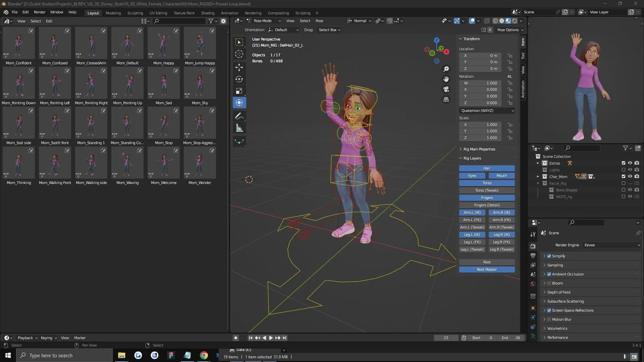Viewport: 644px width, 362px height.
Task: Select the Mouth rig layer button
Action: click(501, 175)
